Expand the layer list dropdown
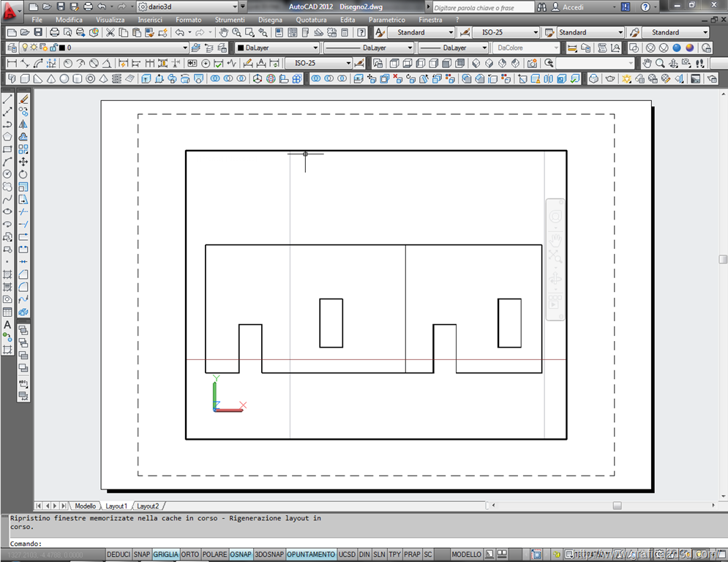Viewport: 728px width, 562px height. (x=184, y=48)
